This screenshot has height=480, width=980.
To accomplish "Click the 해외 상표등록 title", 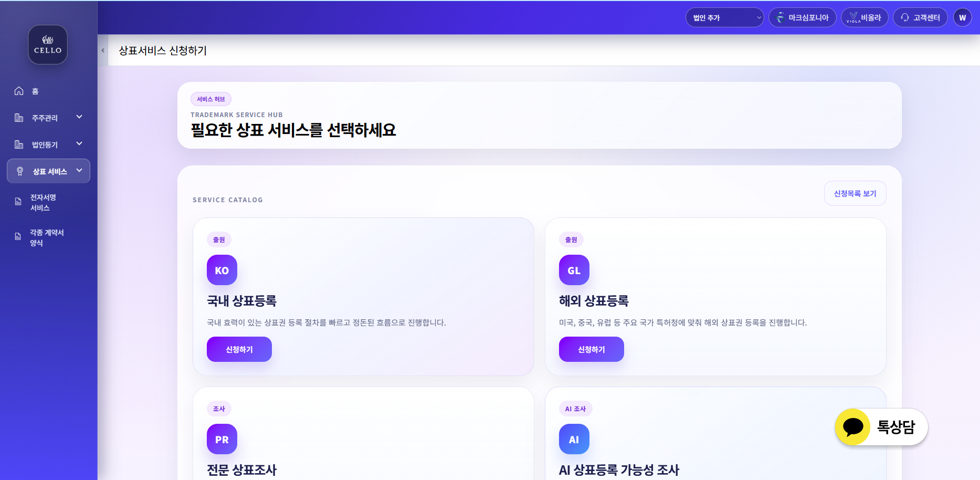I will 594,301.
